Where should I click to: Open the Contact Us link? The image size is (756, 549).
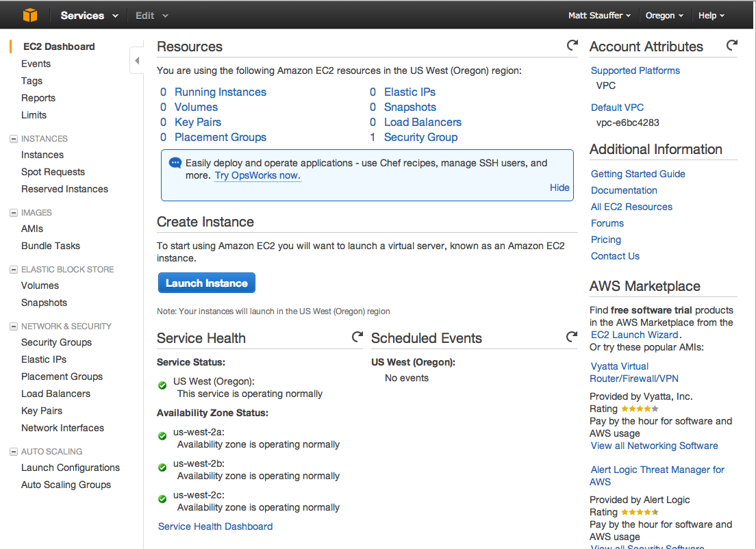click(615, 256)
